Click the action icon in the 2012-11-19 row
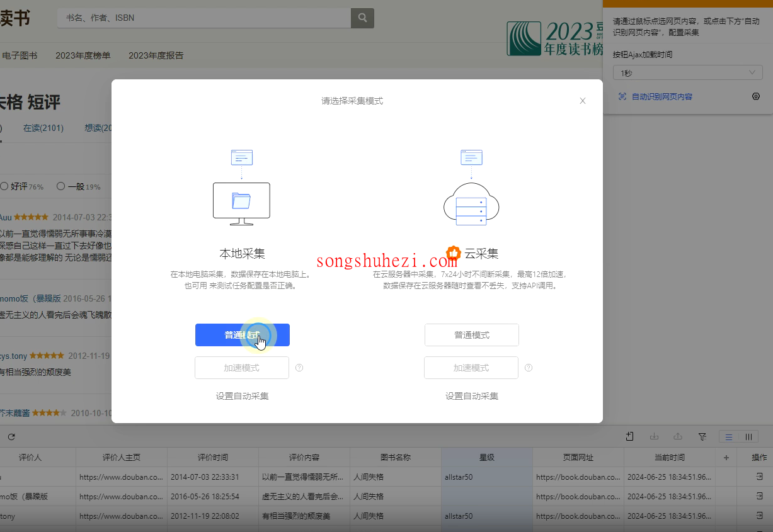The height and width of the screenshot is (532, 773). coord(760,516)
